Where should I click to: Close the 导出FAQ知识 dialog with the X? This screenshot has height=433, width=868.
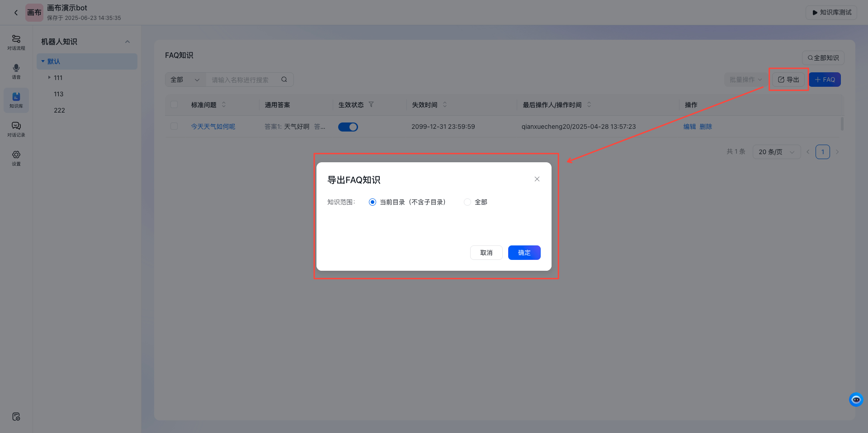pyautogui.click(x=537, y=179)
